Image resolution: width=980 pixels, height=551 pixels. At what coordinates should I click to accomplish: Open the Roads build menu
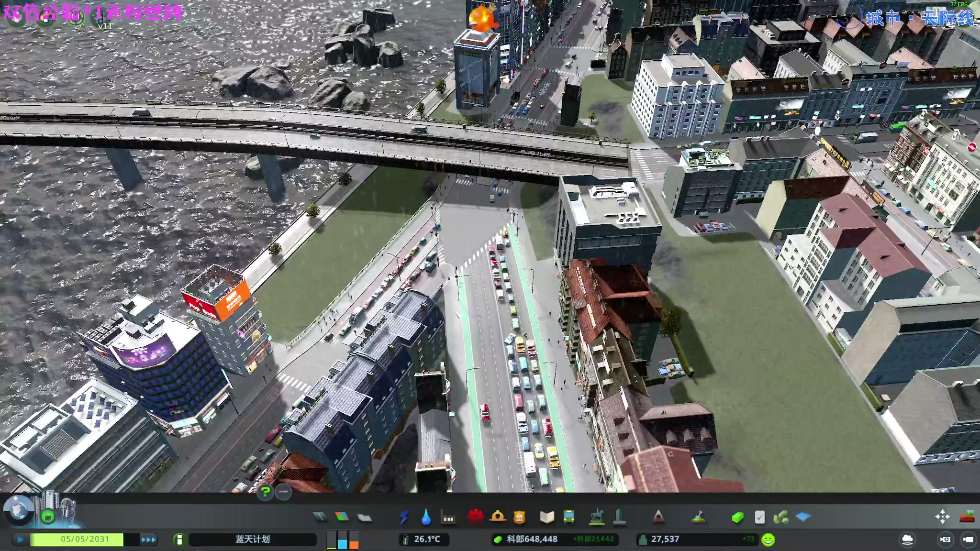[320, 517]
